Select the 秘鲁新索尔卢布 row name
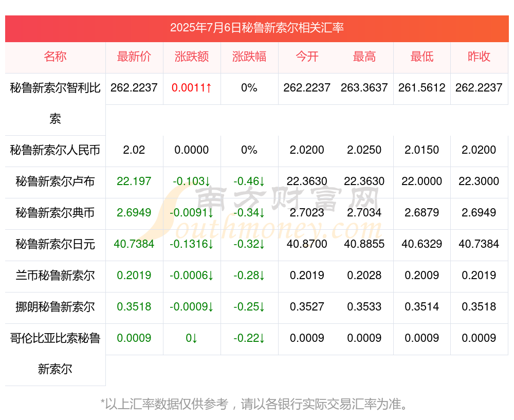514x420 pixels. point(55,181)
